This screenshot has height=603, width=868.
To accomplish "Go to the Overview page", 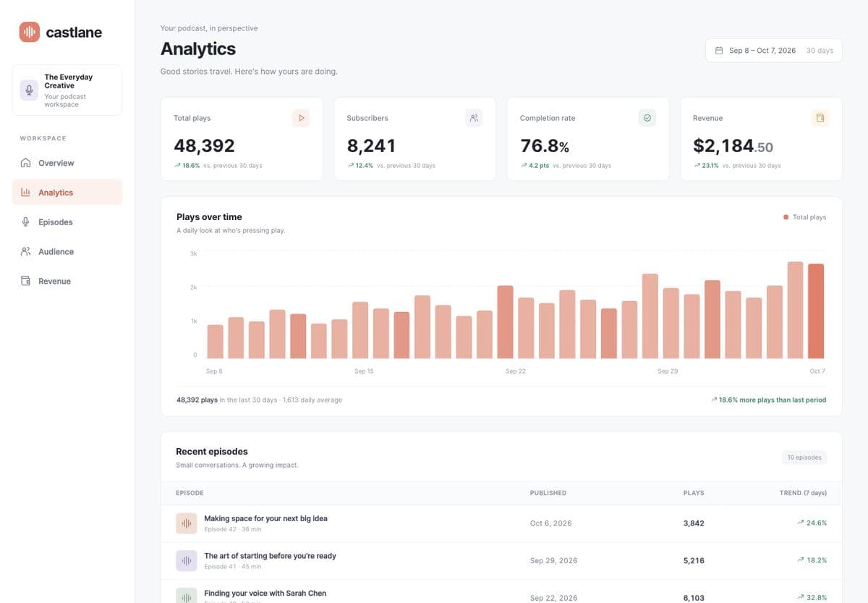I will click(x=67, y=163).
